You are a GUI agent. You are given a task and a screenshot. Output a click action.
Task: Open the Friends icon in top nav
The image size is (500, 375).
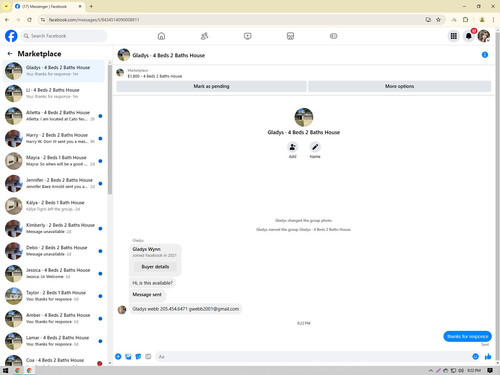point(204,36)
